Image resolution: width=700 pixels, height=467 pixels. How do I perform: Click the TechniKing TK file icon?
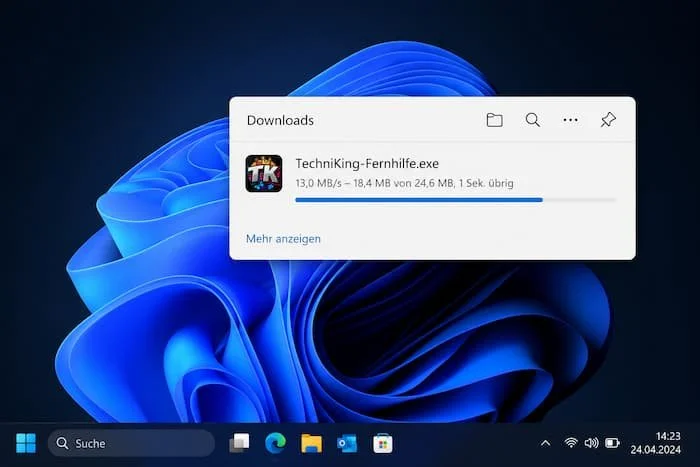[x=264, y=173]
